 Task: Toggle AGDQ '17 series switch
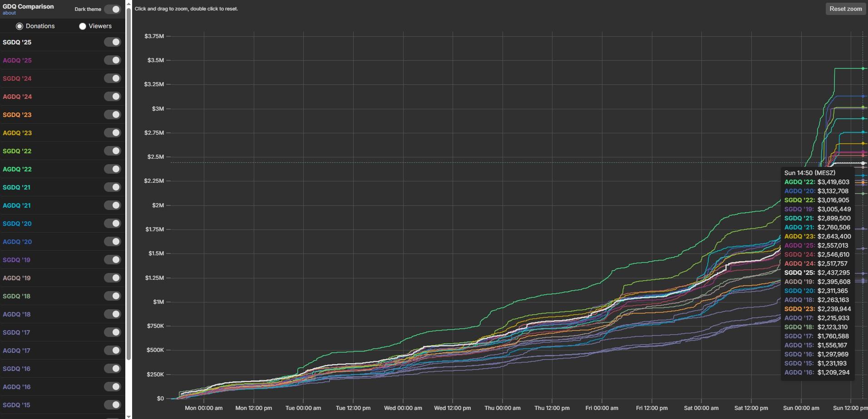[x=112, y=351]
